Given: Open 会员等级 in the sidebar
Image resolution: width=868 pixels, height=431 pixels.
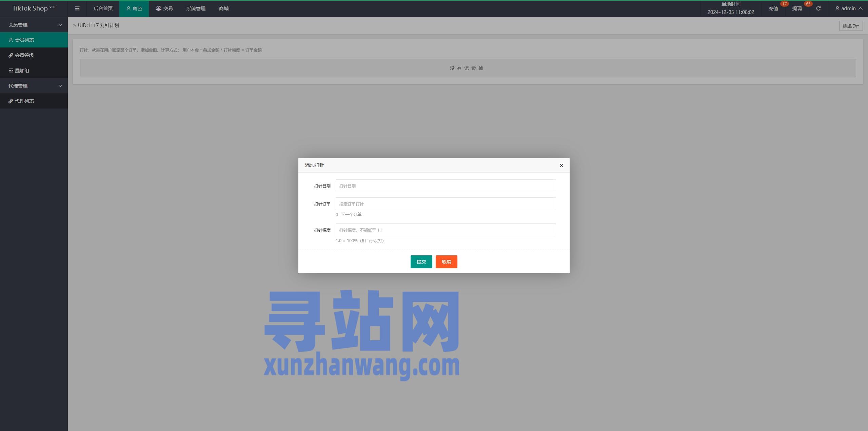Looking at the screenshot, I should pos(24,55).
